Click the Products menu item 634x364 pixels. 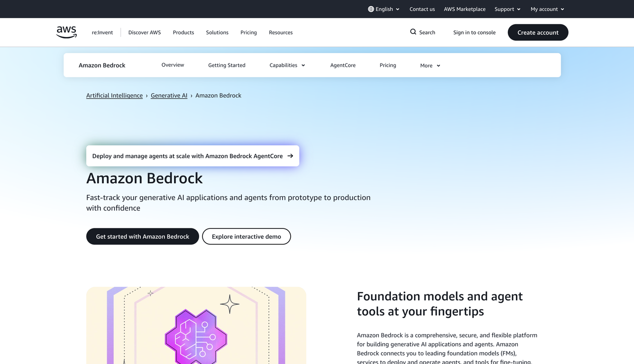pos(183,32)
